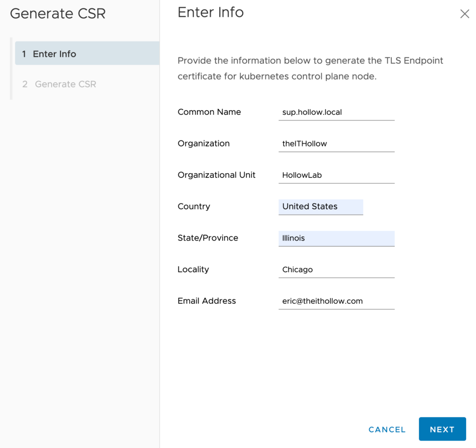Click the Locality label
476x448 pixels.
coord(193,269)
